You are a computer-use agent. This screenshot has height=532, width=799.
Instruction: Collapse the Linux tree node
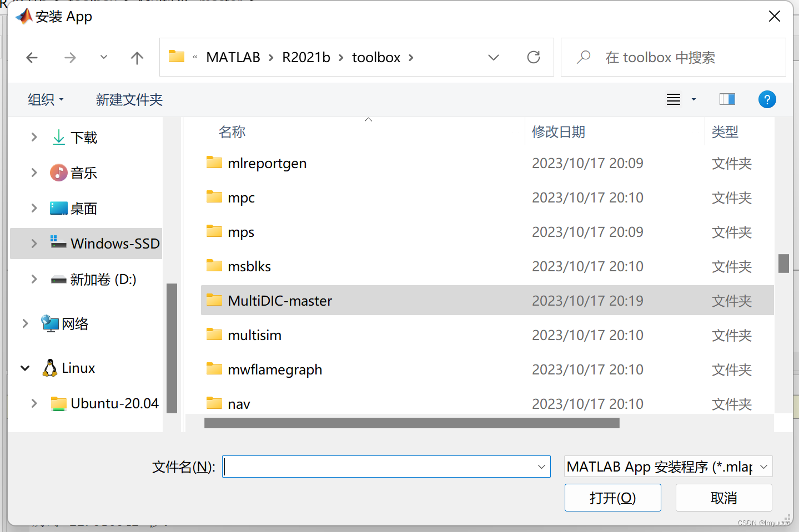tap(25, 368)
